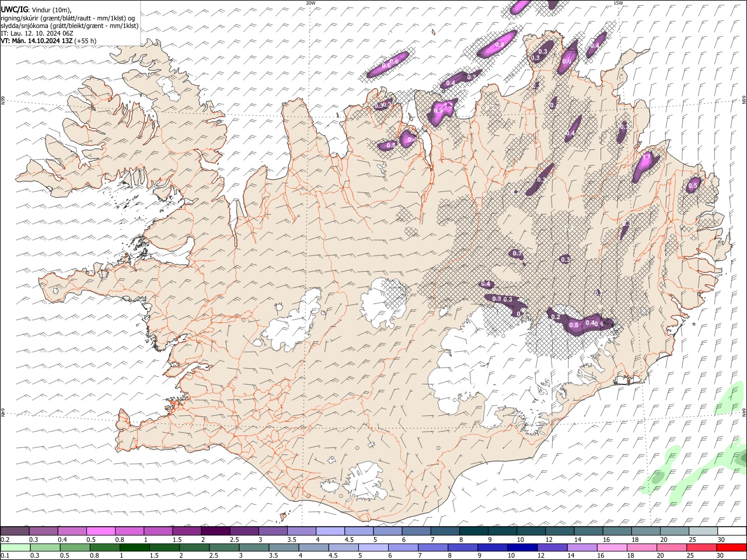Select the snow-scale swatch between 12 and 14
The width and height of the screenshot is (747, 560).
pyautogui.click(x=559, y=531)
